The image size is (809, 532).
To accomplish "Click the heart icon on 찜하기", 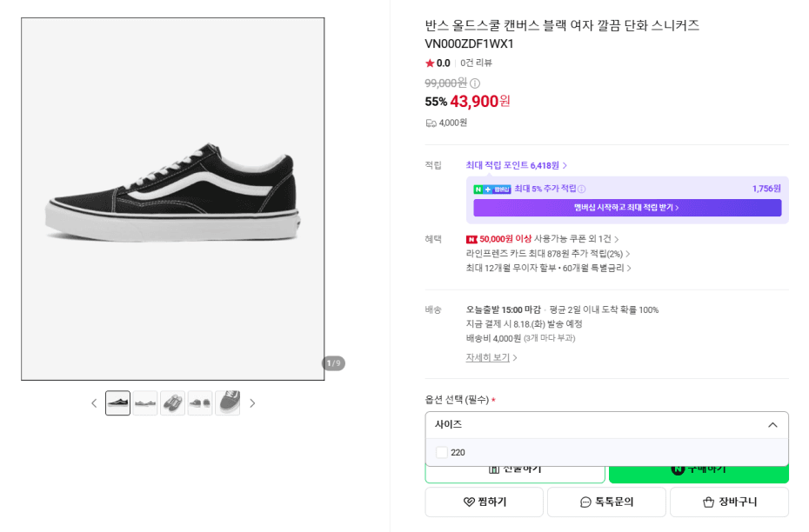I will (469, 502).
